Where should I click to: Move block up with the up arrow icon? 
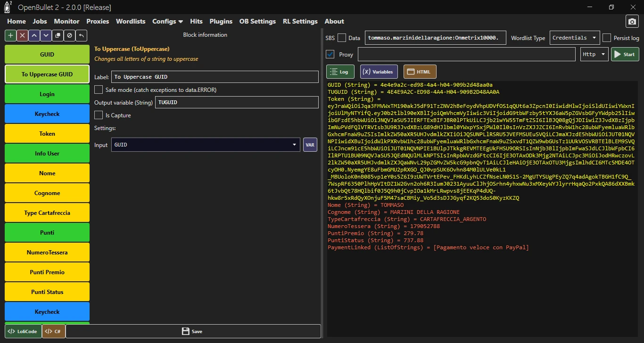tap(34, 35)
